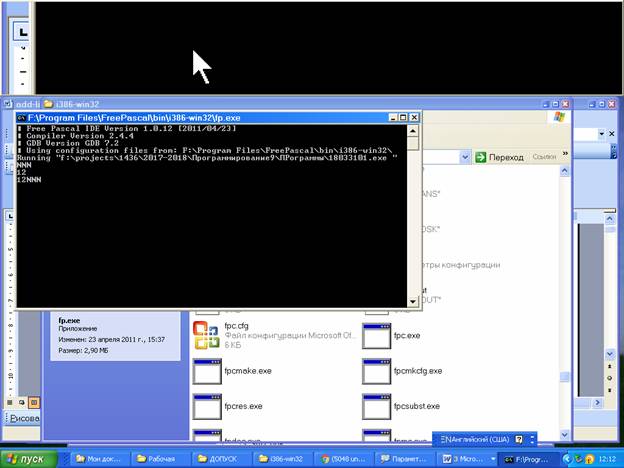Click the fpc.cfg file name
624x468 pixels.
click(236, 326)
